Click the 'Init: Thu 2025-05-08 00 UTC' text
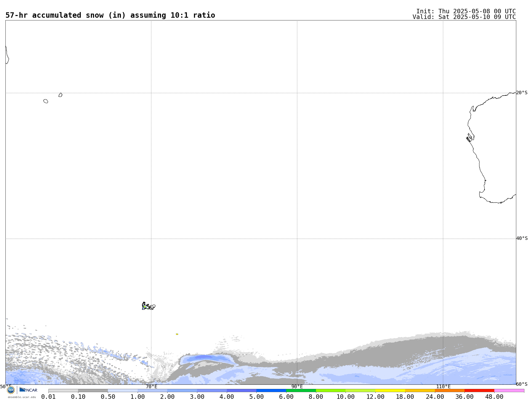 [x=466, y=11]
